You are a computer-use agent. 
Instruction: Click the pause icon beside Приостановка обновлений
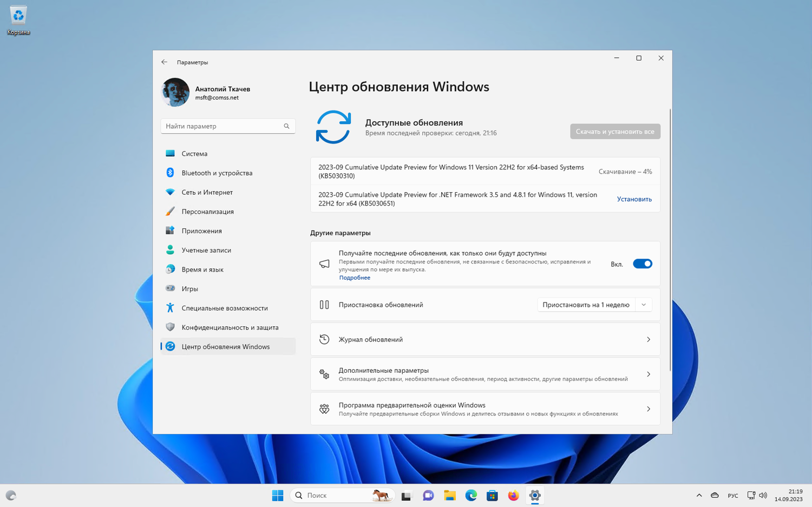(324, 305)
